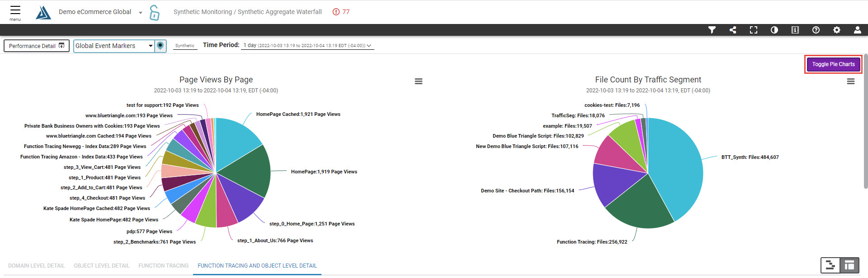Image resolution: width=868 pixels, height=278 pixels.
Task: Click the padlock icon near site name
Action: 155,13
